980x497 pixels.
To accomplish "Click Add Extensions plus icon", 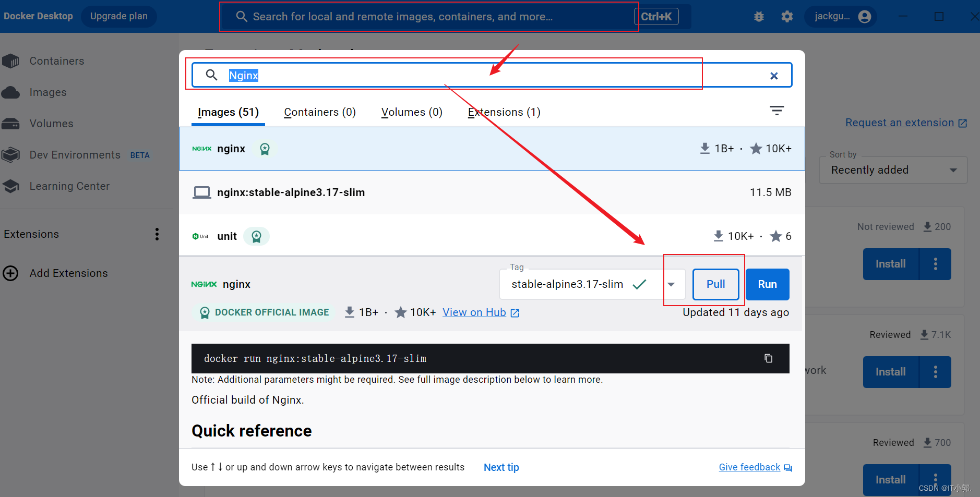I will point(10,273).
